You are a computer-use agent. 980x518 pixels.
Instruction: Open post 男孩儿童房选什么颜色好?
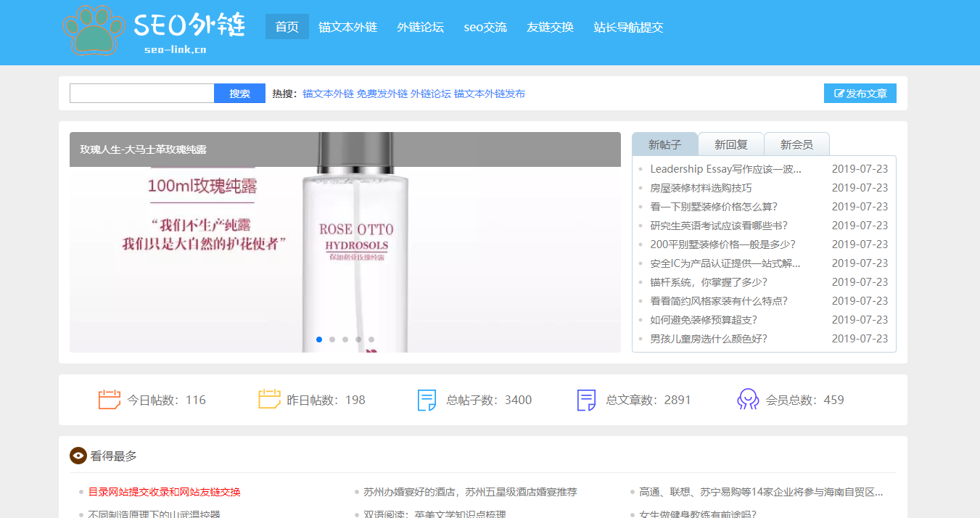coord(709,339)
